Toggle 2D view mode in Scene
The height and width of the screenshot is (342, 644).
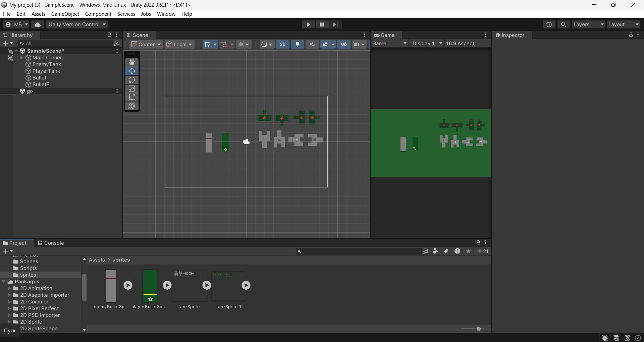283,45
